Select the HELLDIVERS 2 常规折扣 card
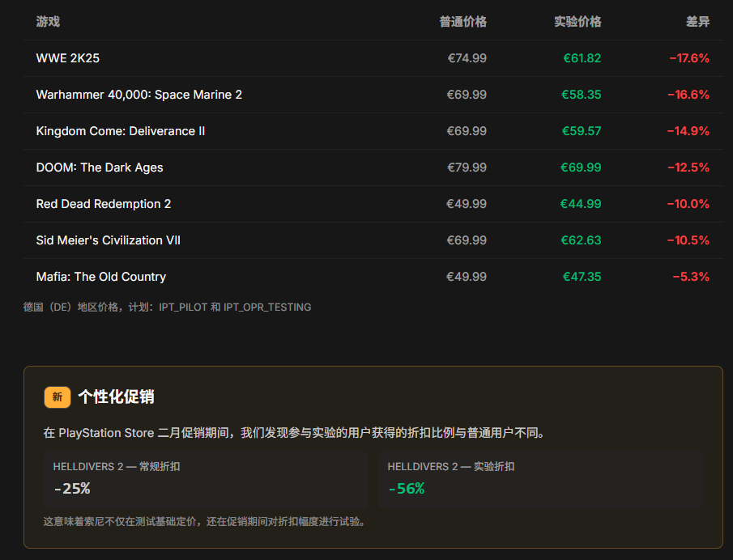Viewport: 733px width, 560px height. click(206, 479)
